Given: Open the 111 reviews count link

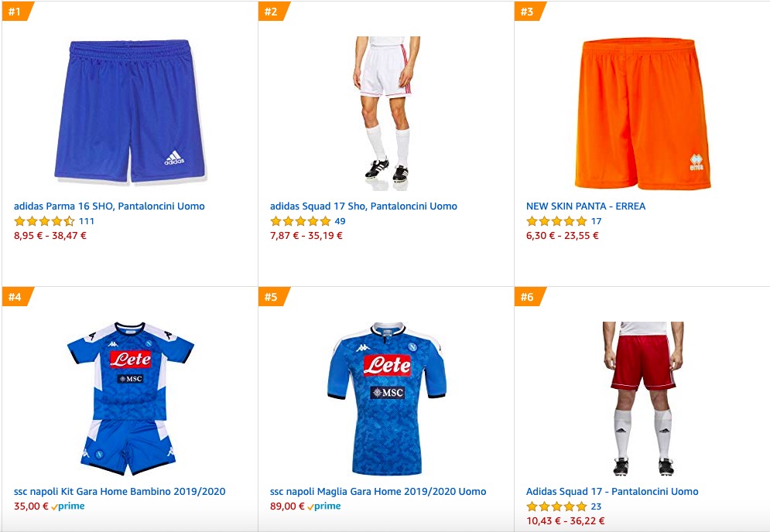Looking at the screenshot, I should 87,221.
